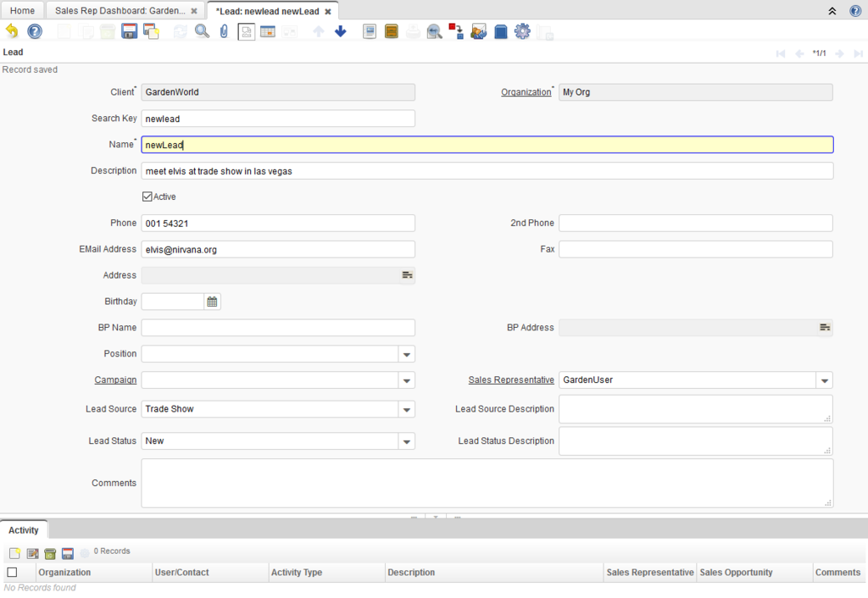Click the Process gear icon in toolbar

click(522, 31)
